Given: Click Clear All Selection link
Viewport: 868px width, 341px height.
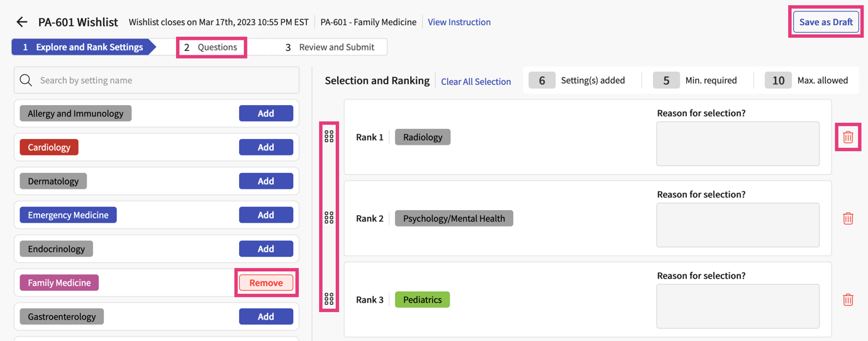Looking at the screenshot, I should click(476, 81).
